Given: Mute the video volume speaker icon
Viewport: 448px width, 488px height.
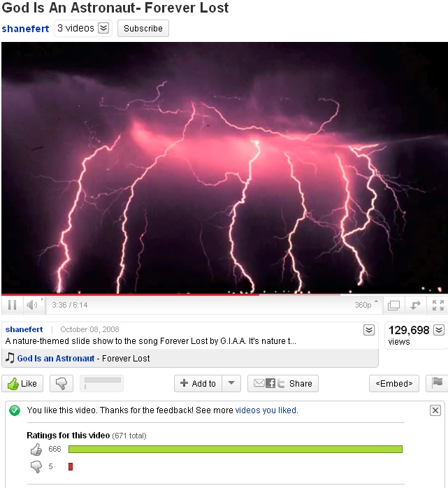Looking at the screenshot, I should tap(32, 305).
